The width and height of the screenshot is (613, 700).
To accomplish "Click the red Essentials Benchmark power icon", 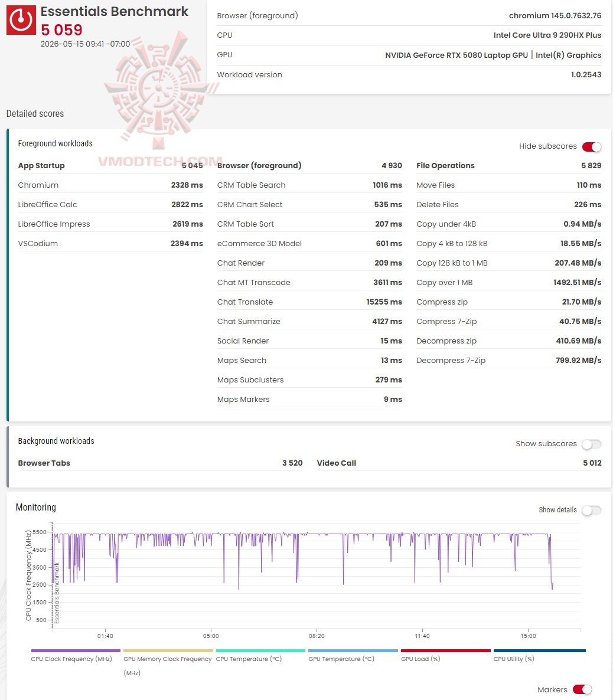I will click(21, 20).
